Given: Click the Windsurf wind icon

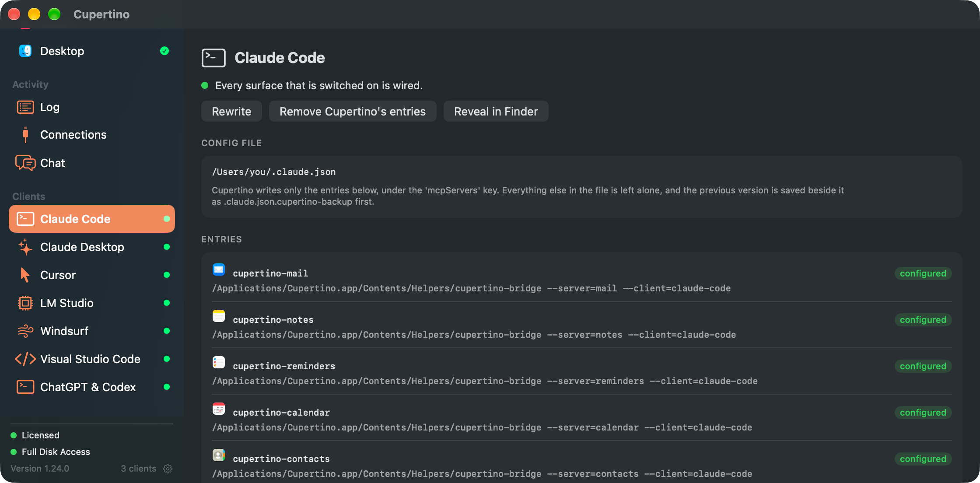Looking at the screenshot, I should (25, 331).
